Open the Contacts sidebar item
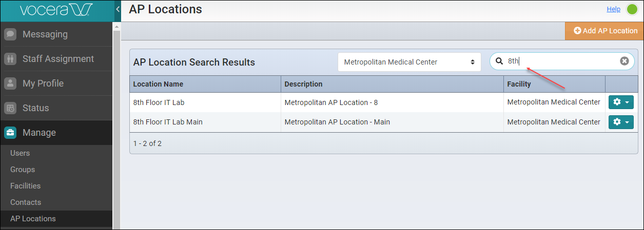This screenshot has width=644, height=230. coord(26,202)
